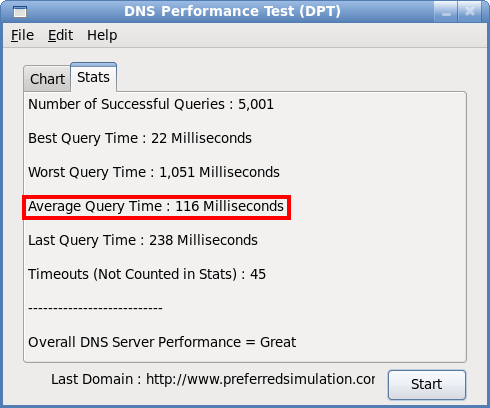Click the Worst Query Time line
490x408 pixels.
tap(154, 172)
